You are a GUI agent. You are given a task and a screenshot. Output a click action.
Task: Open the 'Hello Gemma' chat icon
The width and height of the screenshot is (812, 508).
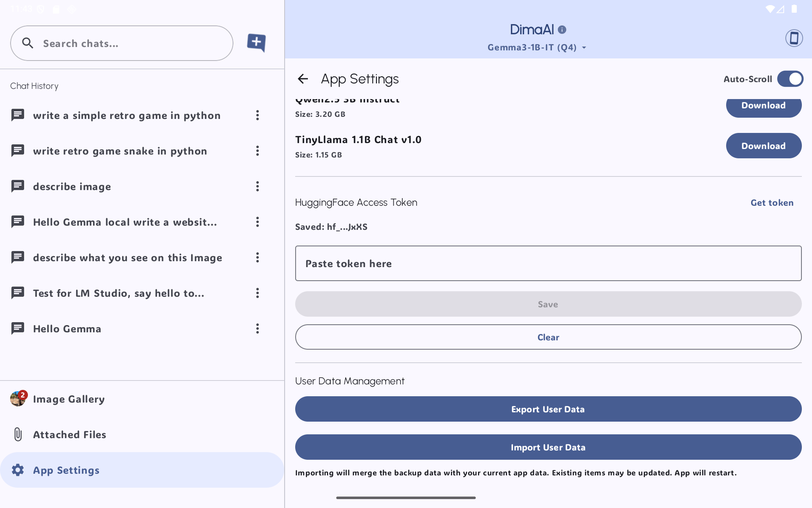pos(18,329)
